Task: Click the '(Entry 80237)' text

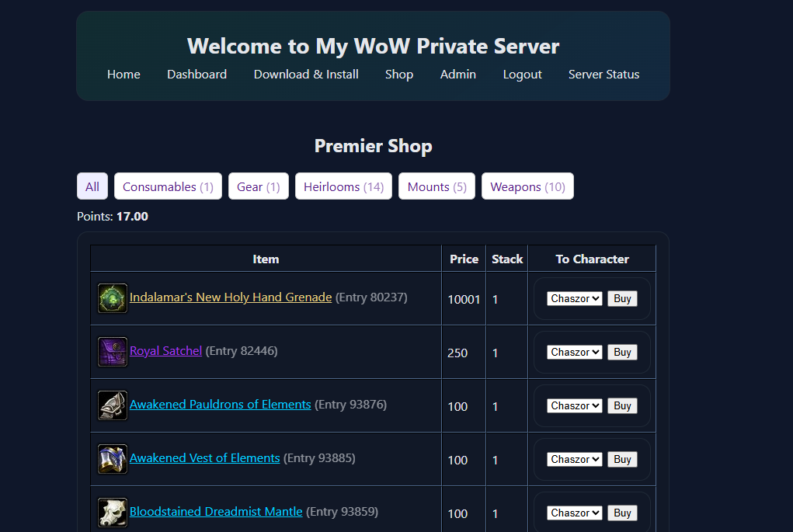Action: (x=371, y=297)
